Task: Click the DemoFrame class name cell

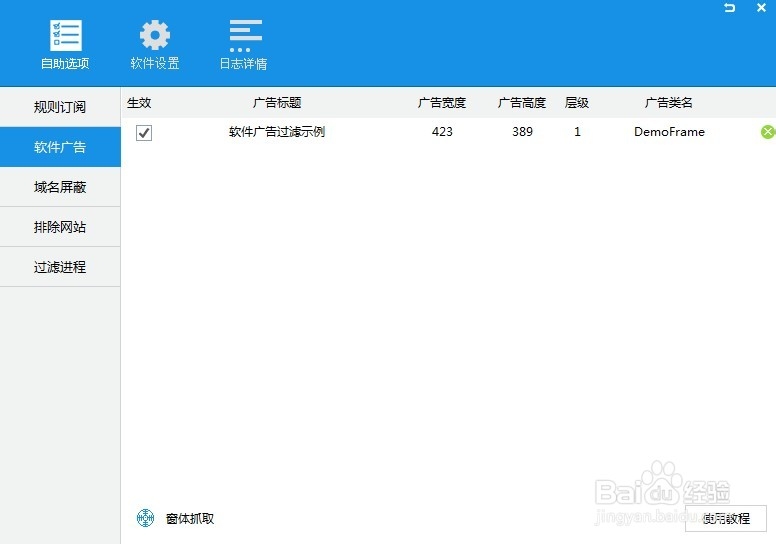Action: coord(669,132)
